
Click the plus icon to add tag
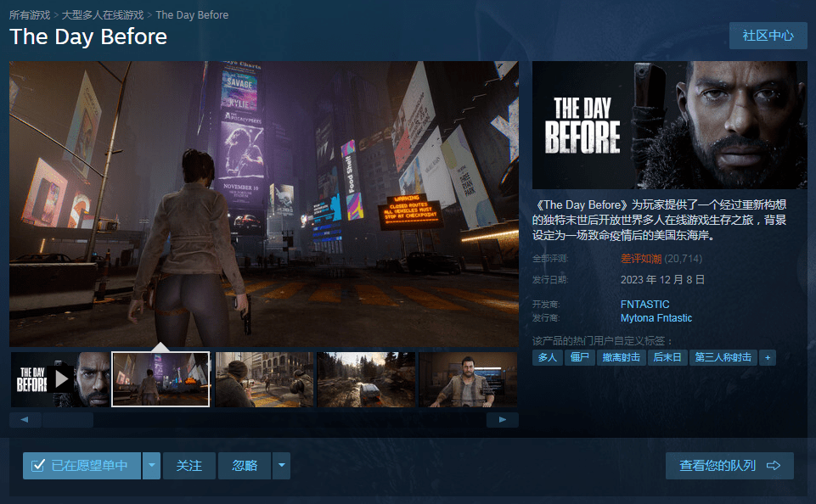pos(768,357)
